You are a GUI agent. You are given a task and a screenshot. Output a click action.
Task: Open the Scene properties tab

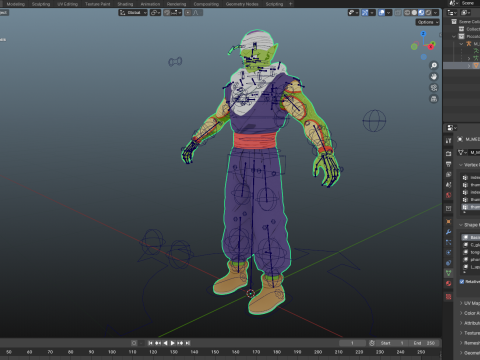(448, 185)
